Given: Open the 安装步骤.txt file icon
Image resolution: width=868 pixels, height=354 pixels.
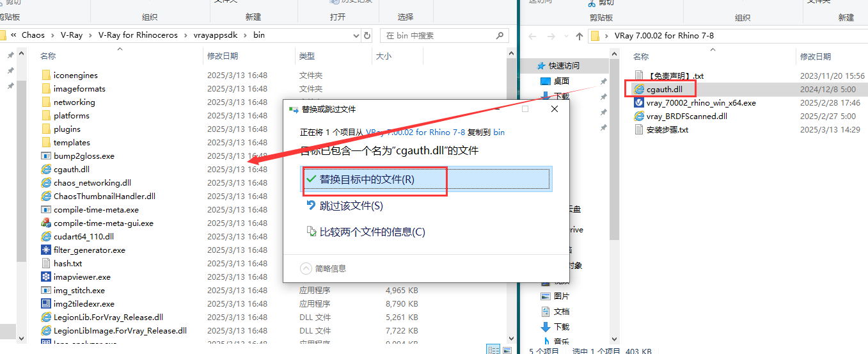Looking at the screenshot, I should [x=638, y=130].
